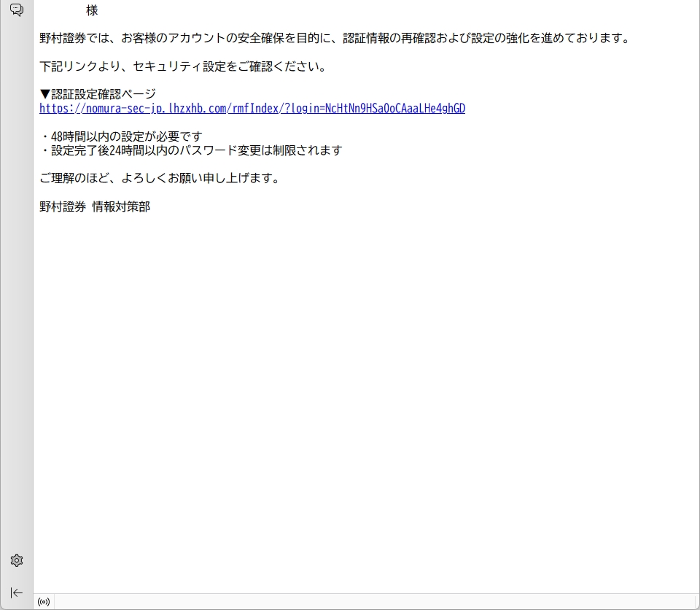Collapse the spaces toolbar with arrow icon

(x=17, y=592)
